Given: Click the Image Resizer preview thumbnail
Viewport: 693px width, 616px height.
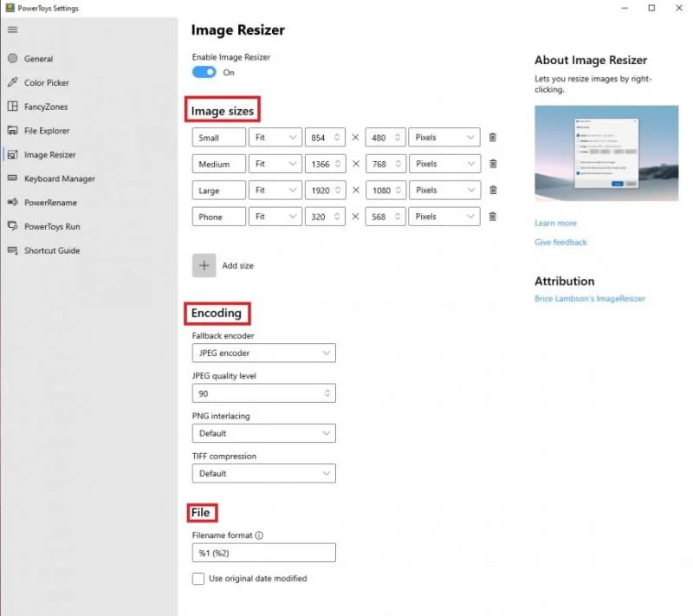Looking at the screenshot, I should [606, 153].
